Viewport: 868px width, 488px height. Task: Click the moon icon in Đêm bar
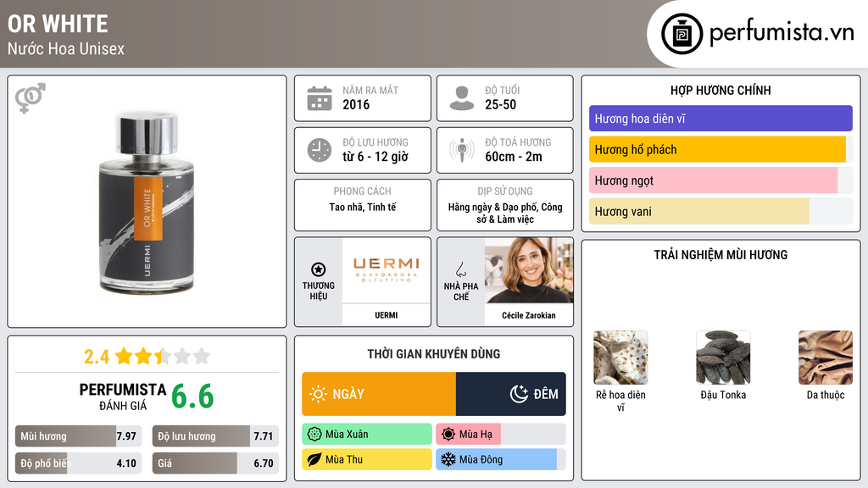[x=519, y=394]
